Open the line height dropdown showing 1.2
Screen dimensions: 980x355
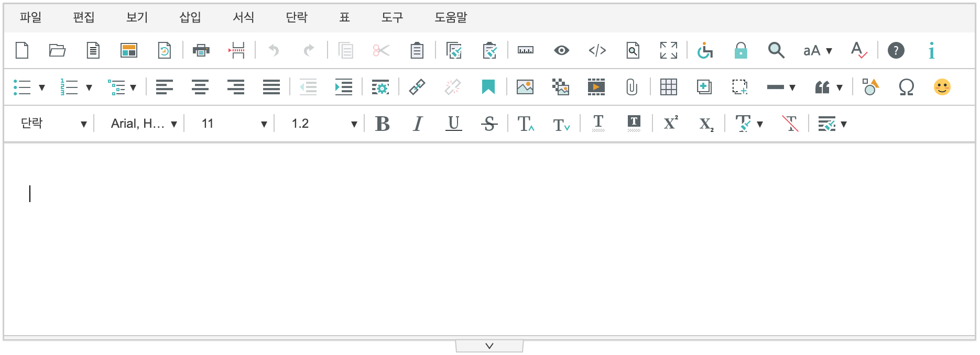coord(324,124)
